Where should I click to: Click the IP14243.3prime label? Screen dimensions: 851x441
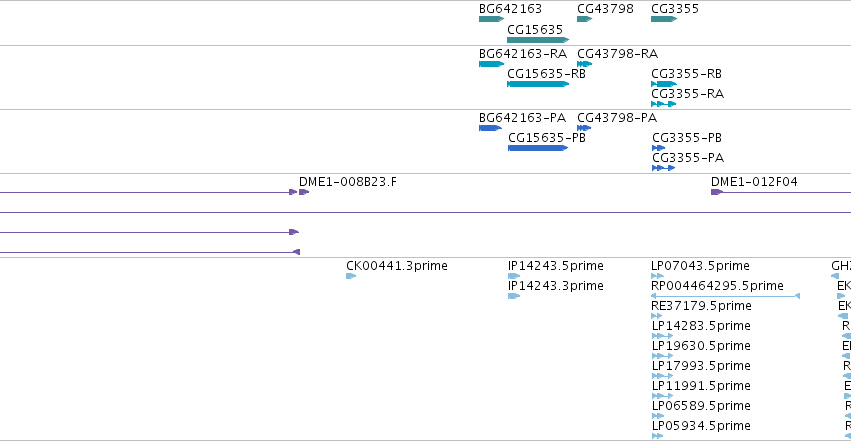point(556,286)
